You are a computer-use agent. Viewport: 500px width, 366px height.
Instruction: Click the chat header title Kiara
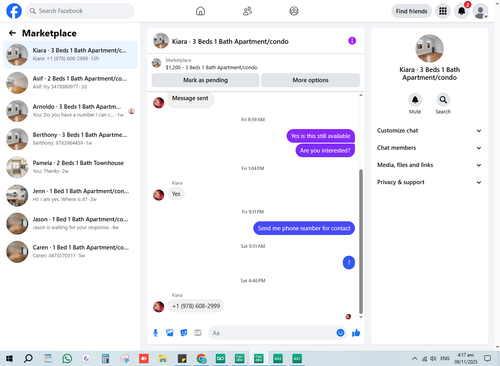tap(230, 41)
